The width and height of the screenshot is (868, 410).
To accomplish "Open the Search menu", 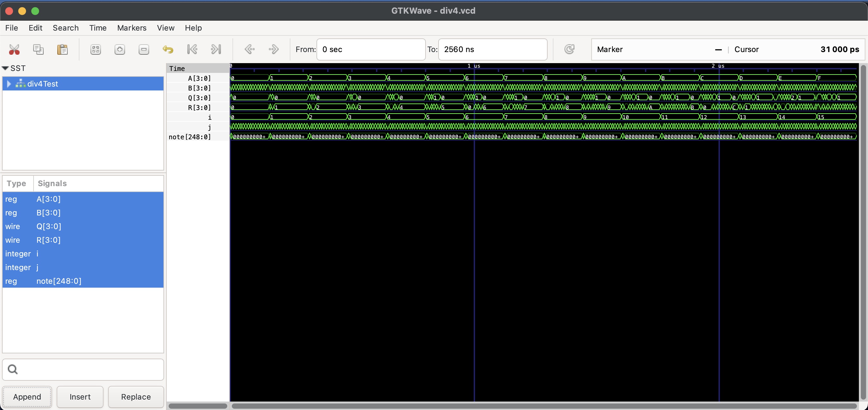I will [65, 28].
